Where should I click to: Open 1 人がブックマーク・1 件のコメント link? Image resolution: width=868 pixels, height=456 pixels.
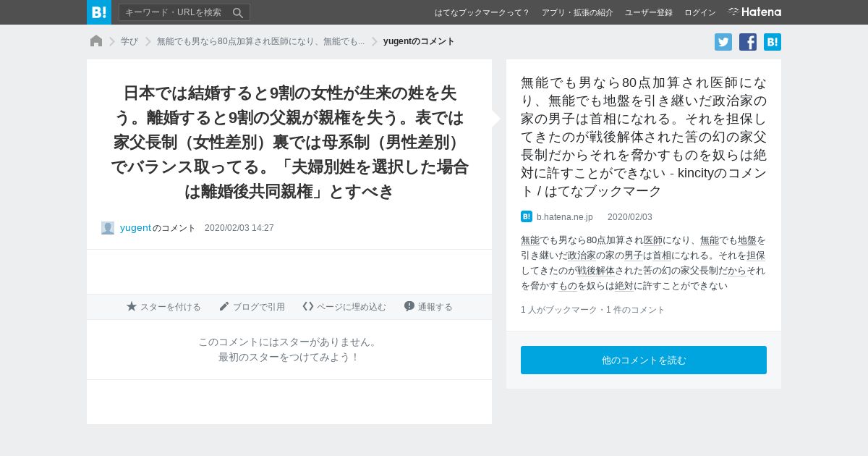(x=592, y=310)
